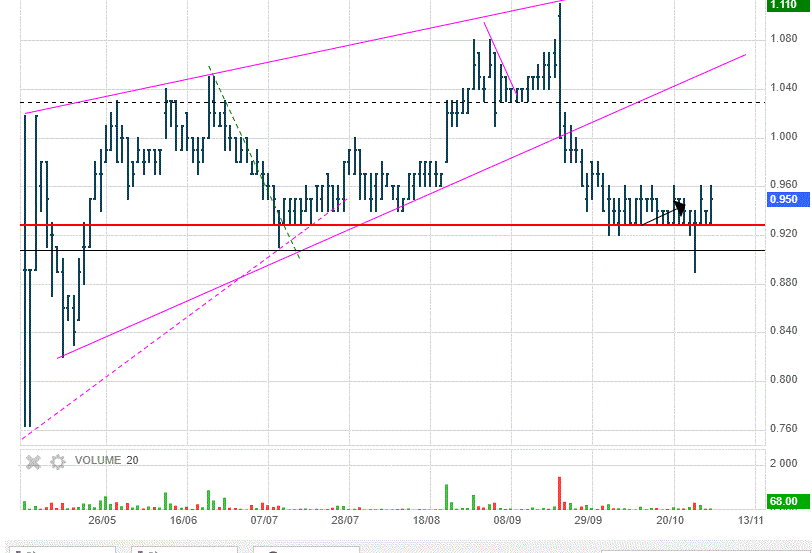This screenshot has height=553, width=812.
Task: Click the 07/07 date label
Action: (264, 520)
